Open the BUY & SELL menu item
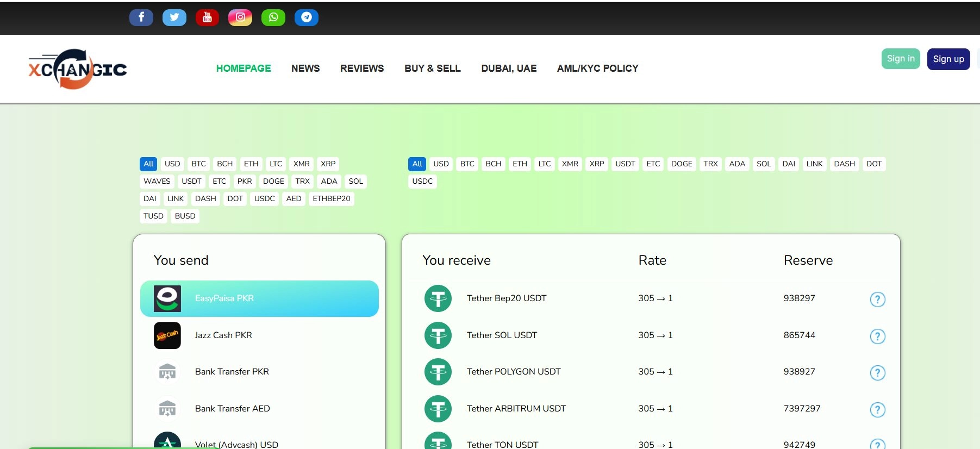This screenshot has width=980, height=449. [433, 68]
